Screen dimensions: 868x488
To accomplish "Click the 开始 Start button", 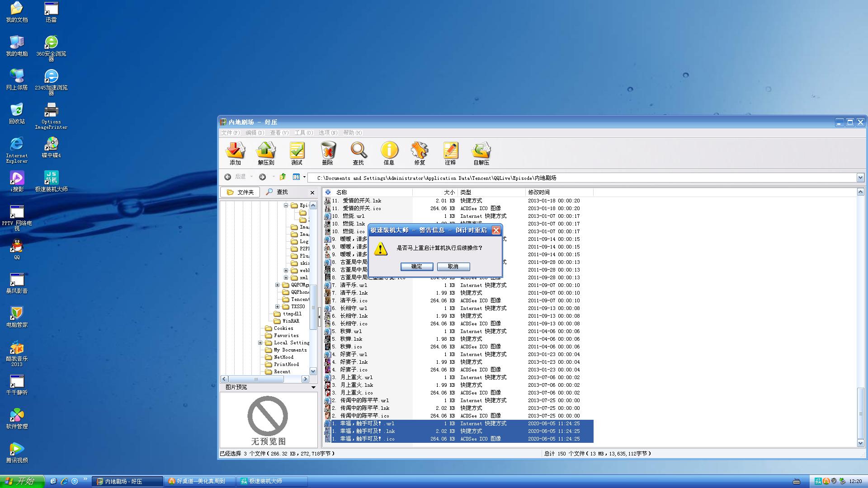I will (x=22, y=482).
